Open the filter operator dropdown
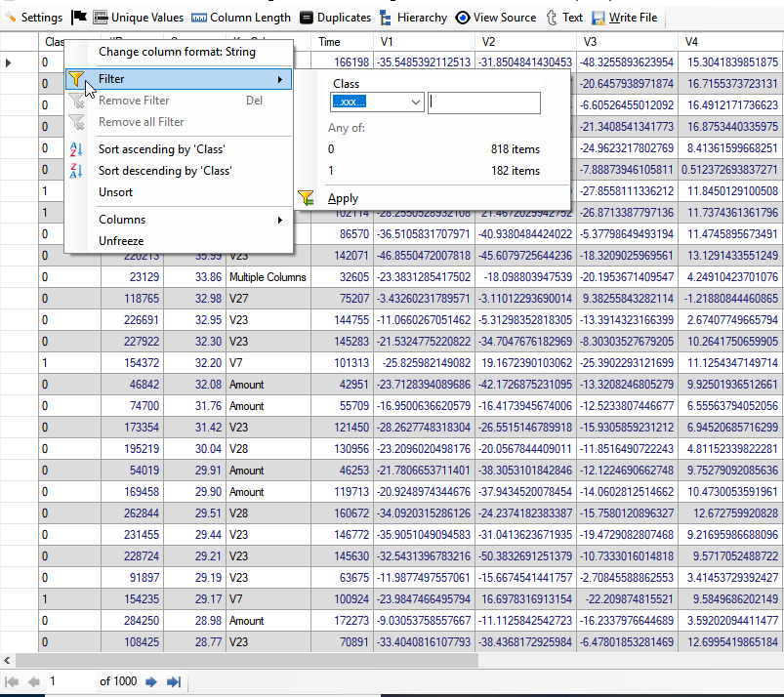Screen dimensions: 784x697 (x=415, y=102)
